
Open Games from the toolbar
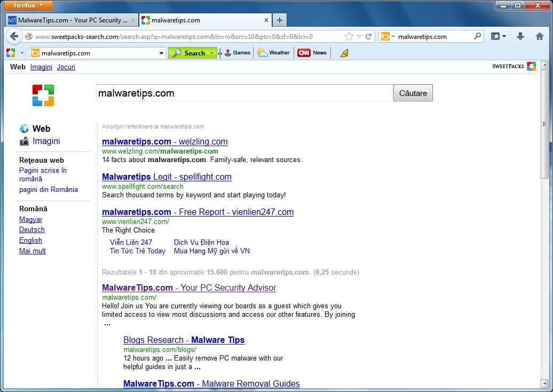(238, 53)
